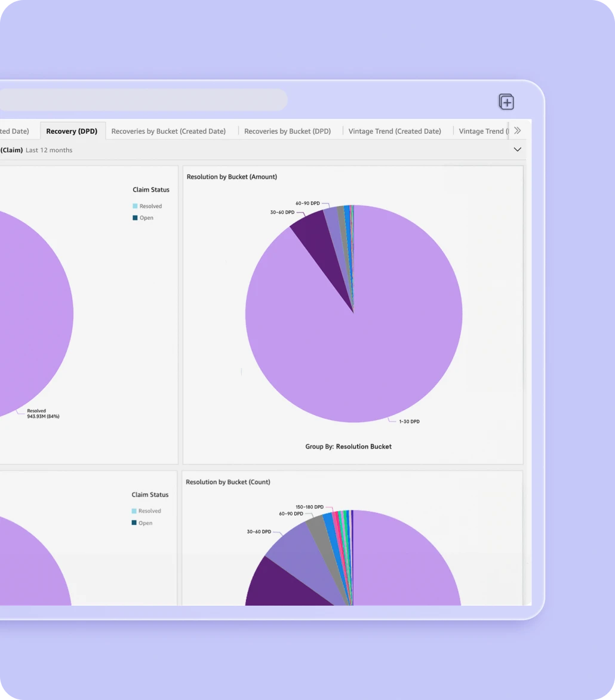The width and height of the screenshot is (615, 700).
Task: Click the Resolved 943.93M (84%) data label
Action: tap(43, 413)
